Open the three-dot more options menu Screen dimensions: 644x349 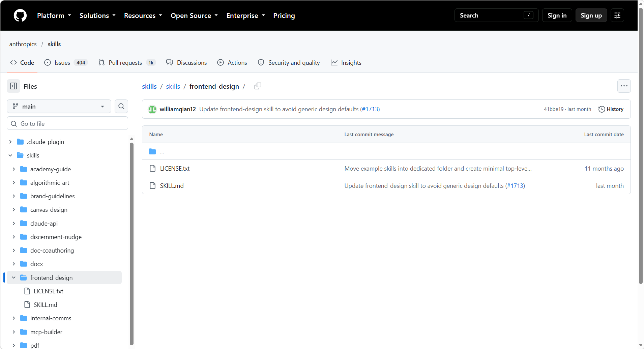point(624,86)
